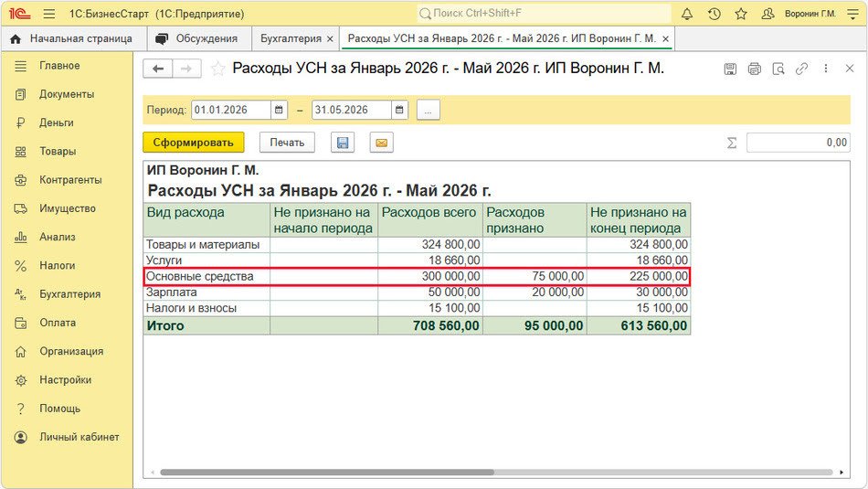The height and width of the screenshot is (489, 868).
Task: Switch to Начальная страница tab
Action: point(74,38)
